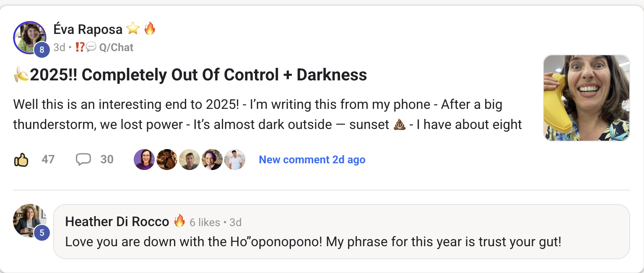Image resolution: width=644 pixels, height=273 pixels.
Task: Open Éva Raposa's profile avatar
Action: [x=29, y=37]
